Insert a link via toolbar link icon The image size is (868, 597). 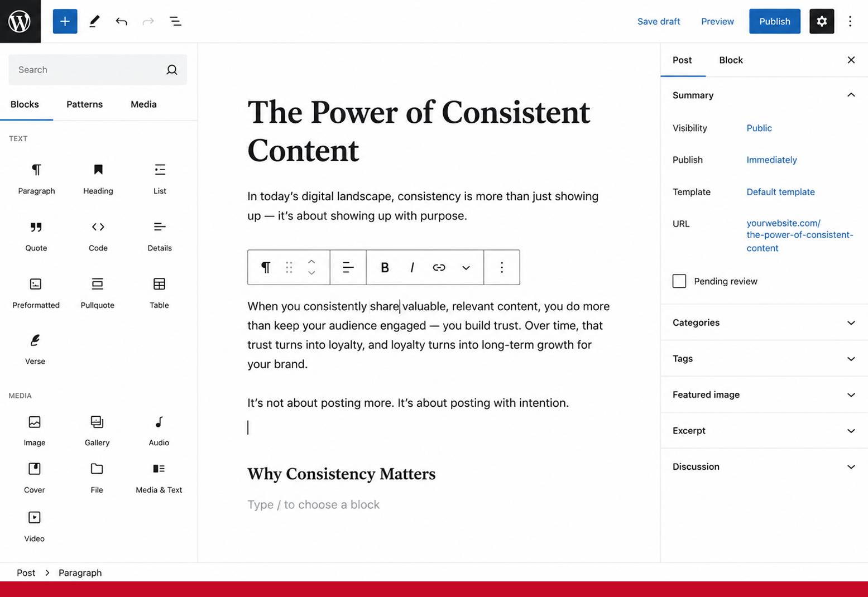439,267
